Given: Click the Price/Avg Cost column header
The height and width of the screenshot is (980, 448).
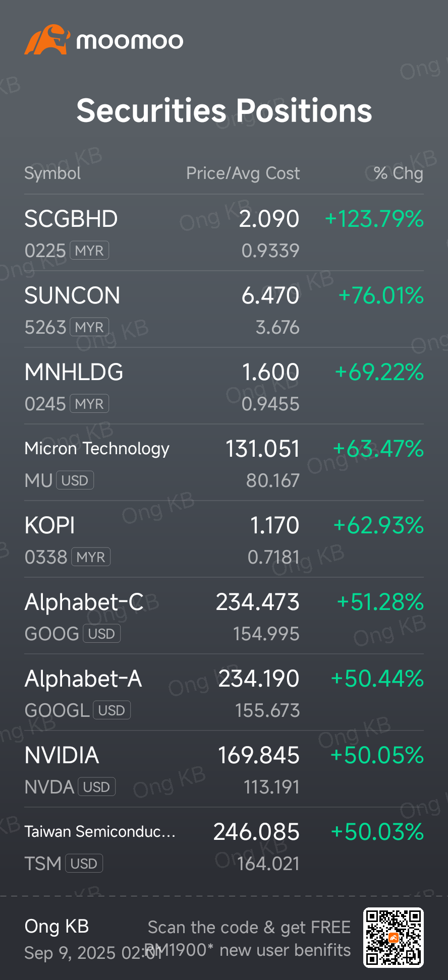Looking at the screenshot, I should tap(243, 173).
